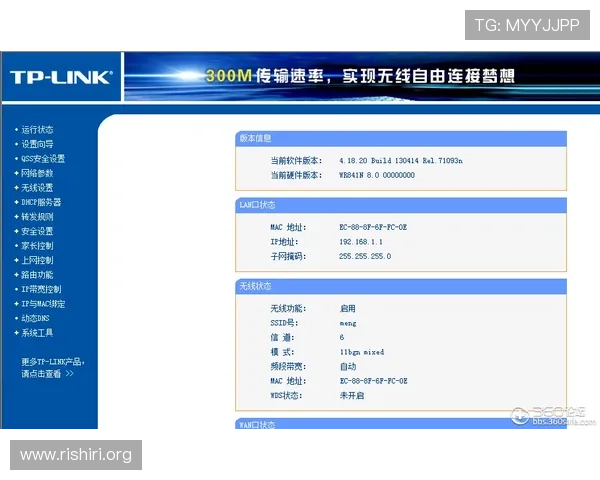The width and height of the screenshot is (600, 480).
Task: Click the TP-LINK logo
Action: (61, 77)
